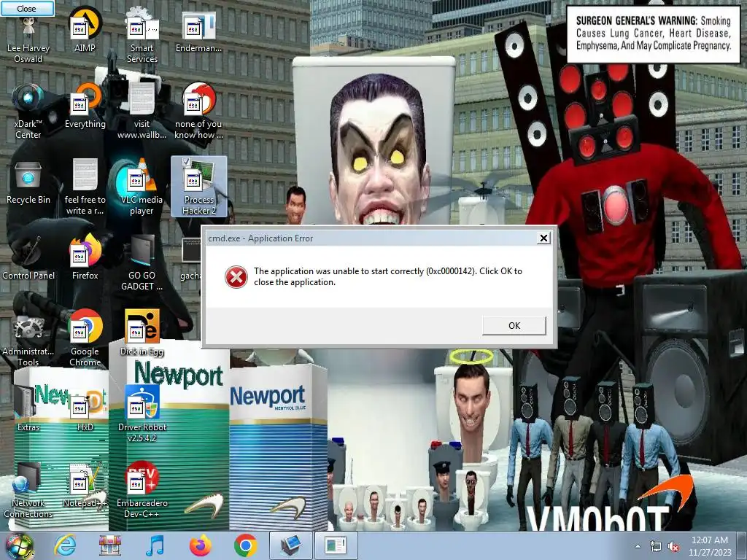Image resolution: width=747 pixels, height=560 pixels.
Task: Close the Application Error dialog with its X
Action: tap(543, 238)
